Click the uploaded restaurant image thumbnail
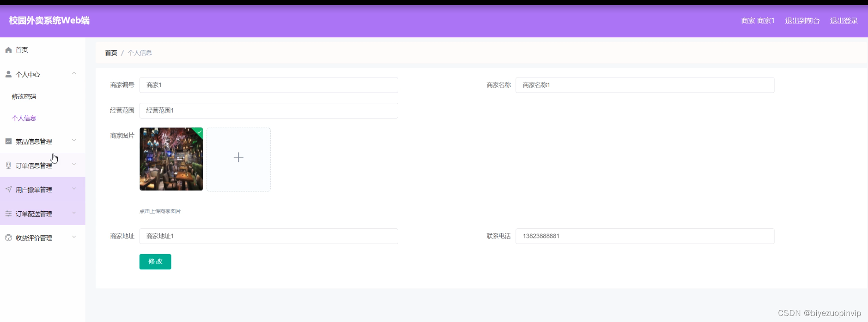868x322 pixels. tap(171, 159)
